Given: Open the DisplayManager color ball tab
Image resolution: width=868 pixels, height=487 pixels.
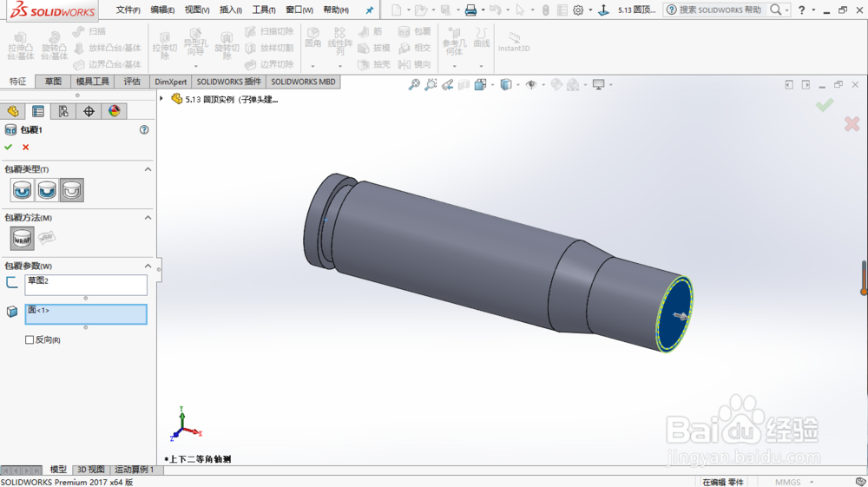Looking at the screenshot, I should click(114, 111).
